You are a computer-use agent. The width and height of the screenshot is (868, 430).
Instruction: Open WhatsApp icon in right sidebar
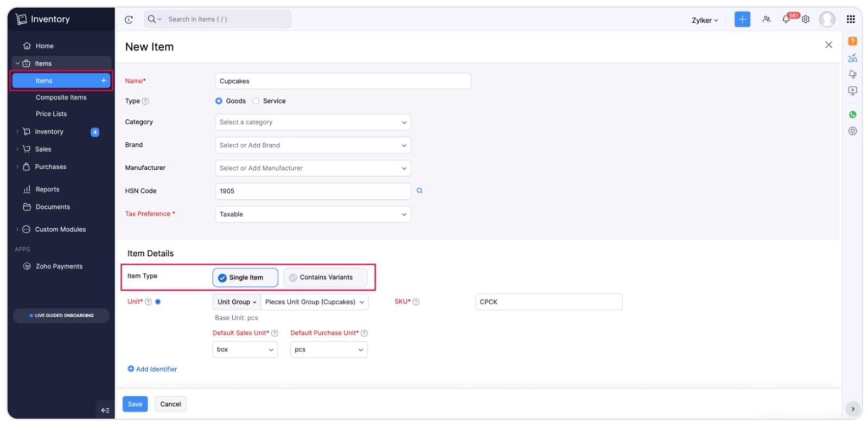853,114
